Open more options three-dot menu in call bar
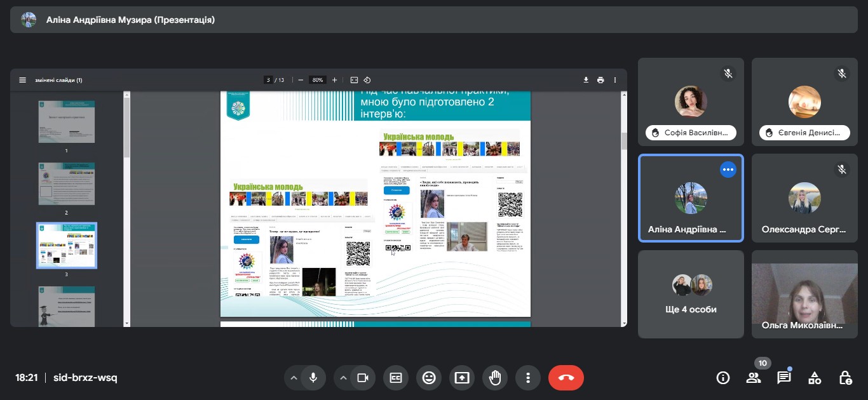This screenshot has width=868, height=400. [528, 378]
